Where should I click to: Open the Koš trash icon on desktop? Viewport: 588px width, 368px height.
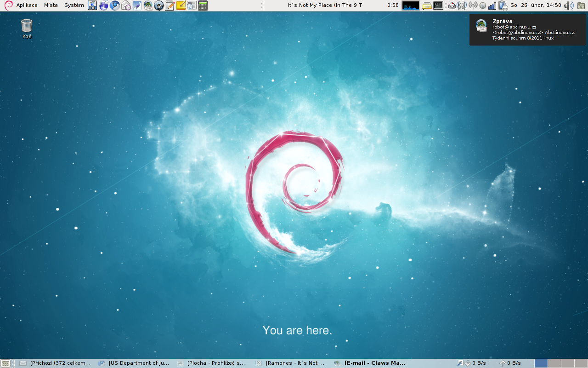(x=27, y=29)
